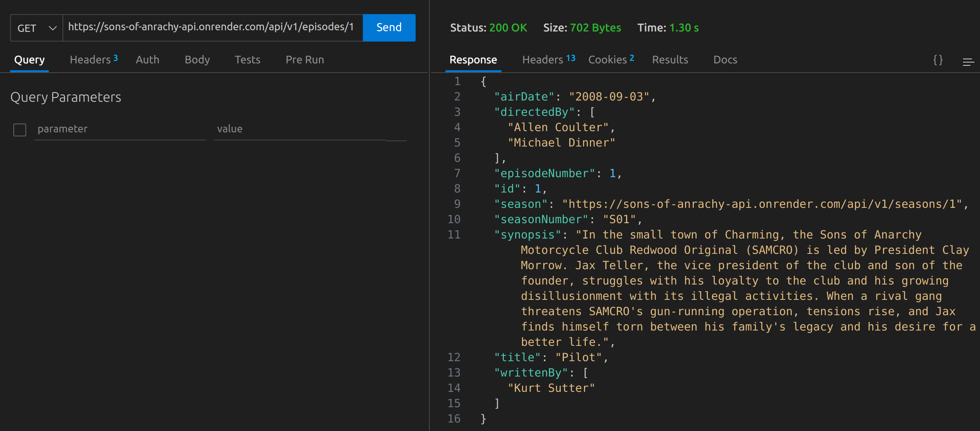Image resolution: width=980 pixels, height=431 pixels.
Task: Click the Query Parameters heading
Action: coord(66,97)
